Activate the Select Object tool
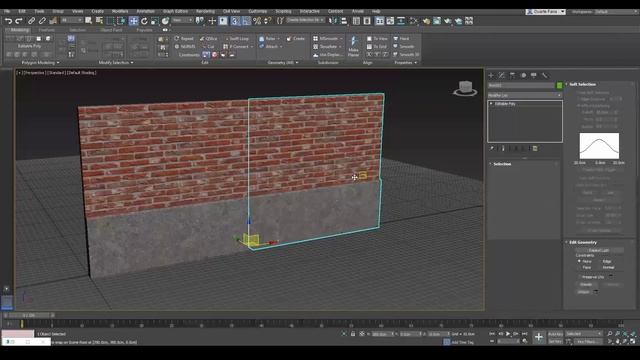The height and width of the screenshot is (360, 640). pyautogui.click(x=89, y=21)
